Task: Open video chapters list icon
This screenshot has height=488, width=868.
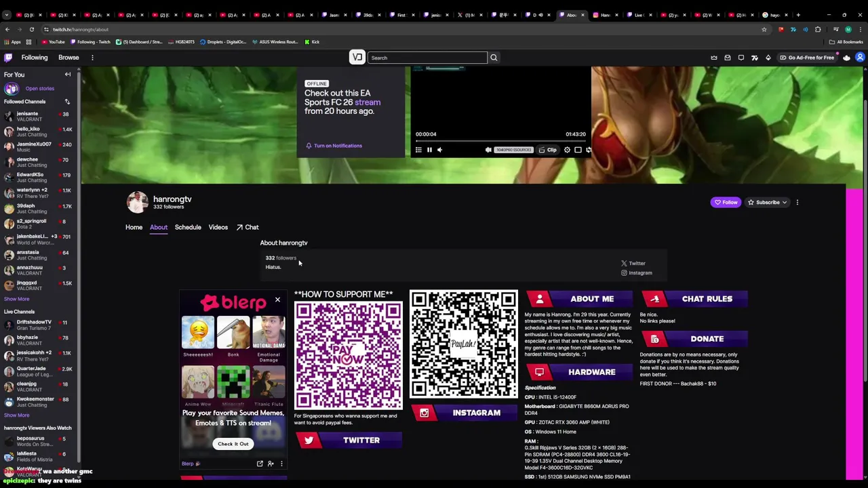Action: coord(418,150)
